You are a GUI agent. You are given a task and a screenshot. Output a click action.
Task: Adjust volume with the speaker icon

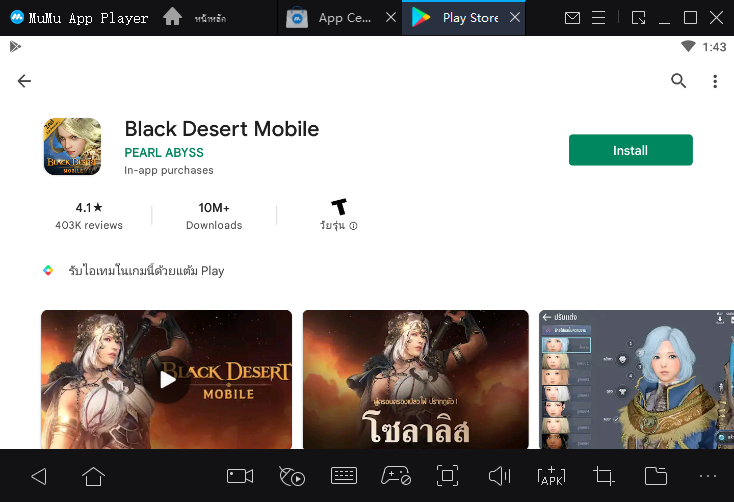point(499,476)
